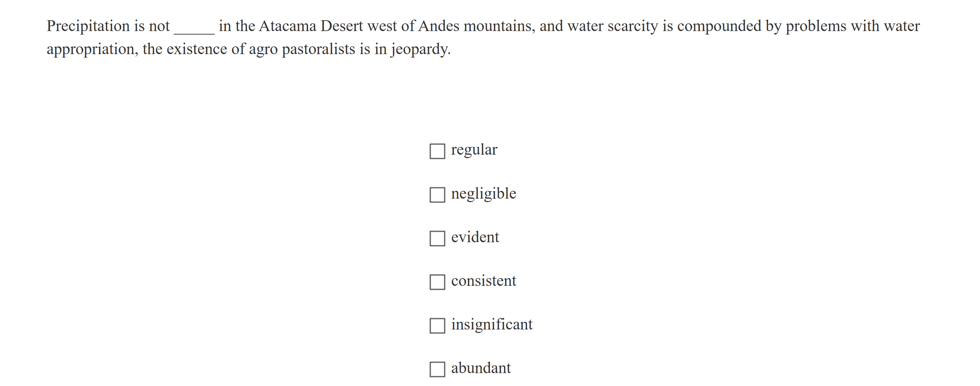Click the 'negligible' answer label

[x=483, y=194]
